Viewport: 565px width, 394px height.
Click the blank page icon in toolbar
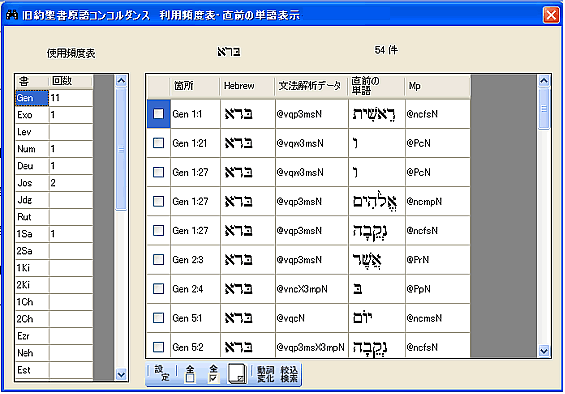pos(237,373)
